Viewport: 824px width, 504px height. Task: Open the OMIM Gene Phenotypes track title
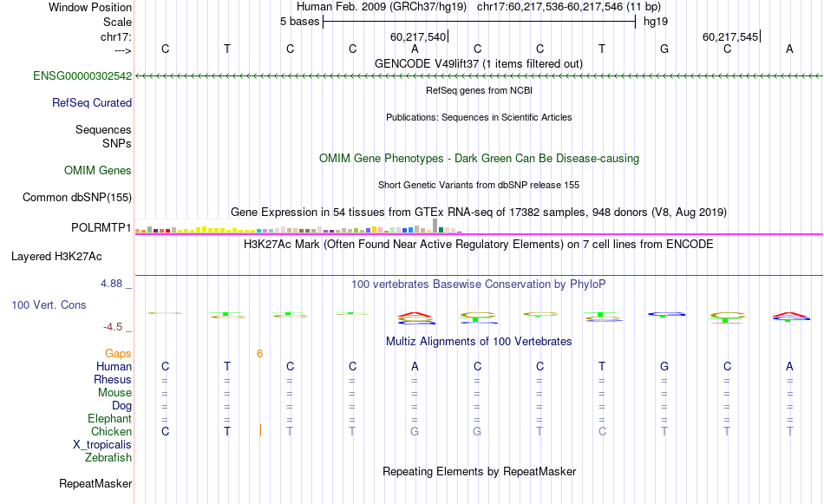pos(480,158)
